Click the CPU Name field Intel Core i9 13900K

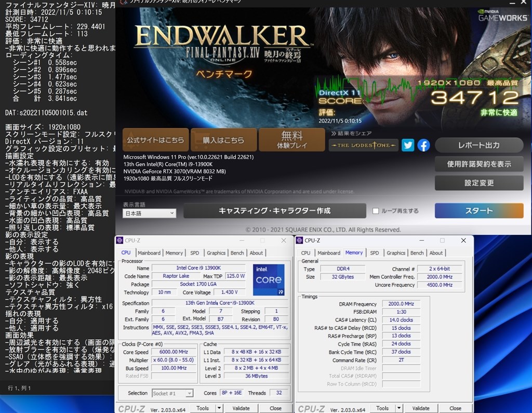pos(198,268)
